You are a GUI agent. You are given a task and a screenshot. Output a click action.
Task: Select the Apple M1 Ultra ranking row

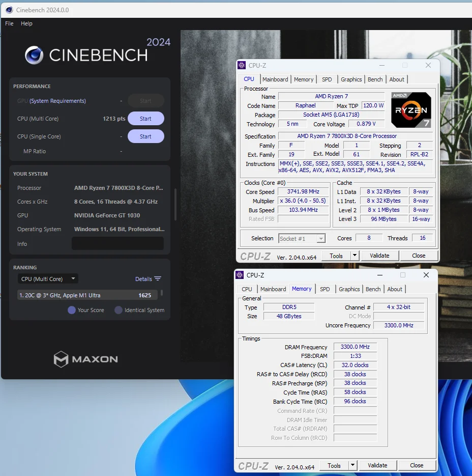click(x=87, y=295)
